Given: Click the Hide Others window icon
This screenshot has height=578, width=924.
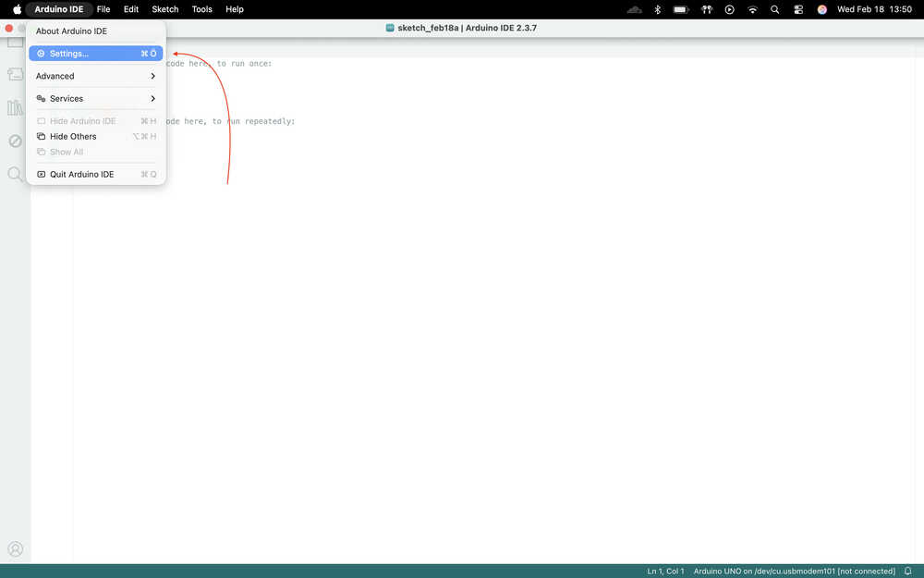Looking at the screenshot, I should [41, 136].
